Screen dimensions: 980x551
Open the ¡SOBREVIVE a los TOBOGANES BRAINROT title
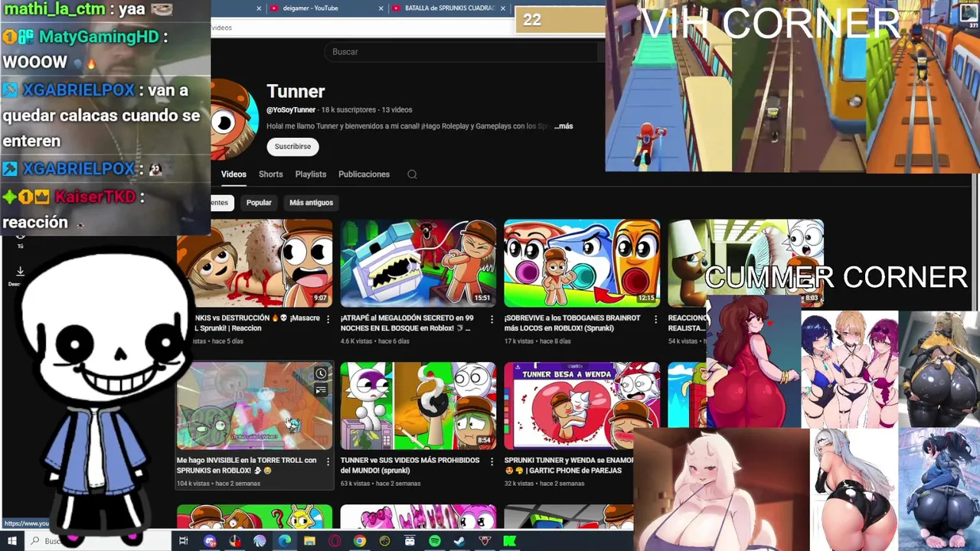tap(572, 323)
